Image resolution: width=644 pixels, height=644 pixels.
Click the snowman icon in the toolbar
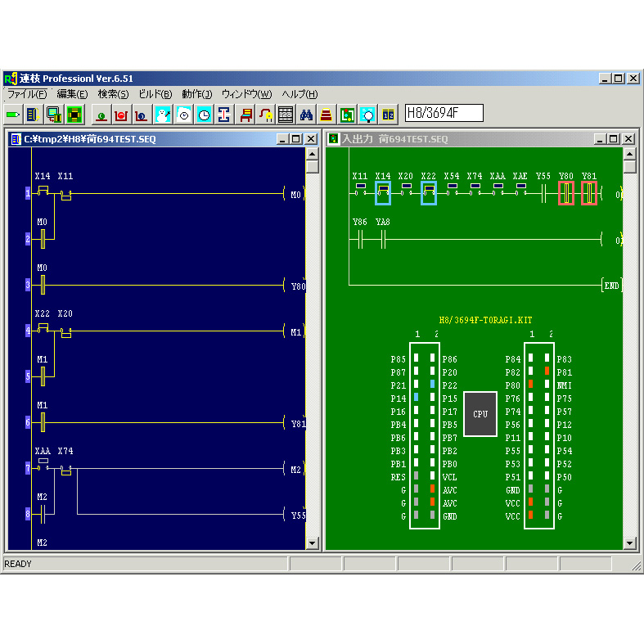(163, 115)
